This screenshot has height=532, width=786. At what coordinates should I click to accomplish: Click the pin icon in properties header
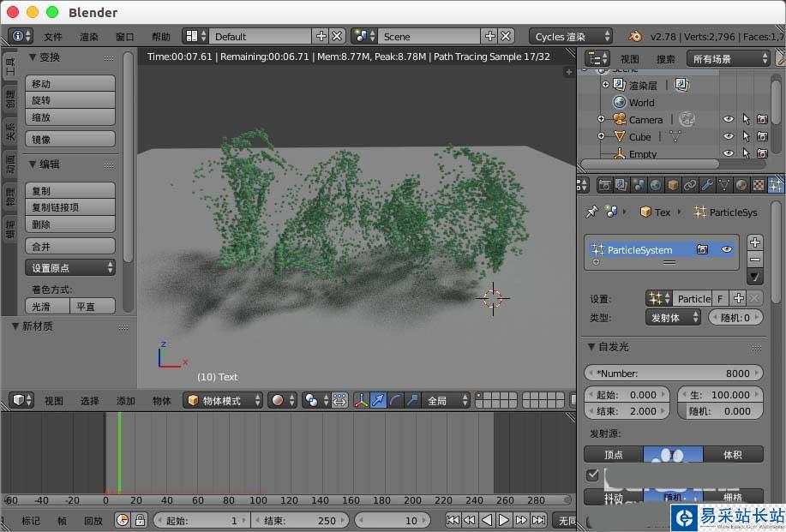pyautogui.click(x=591, y=212)
